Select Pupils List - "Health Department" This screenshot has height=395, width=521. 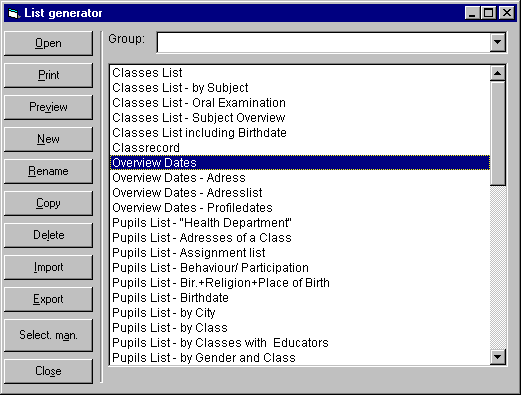coord(300,223)
